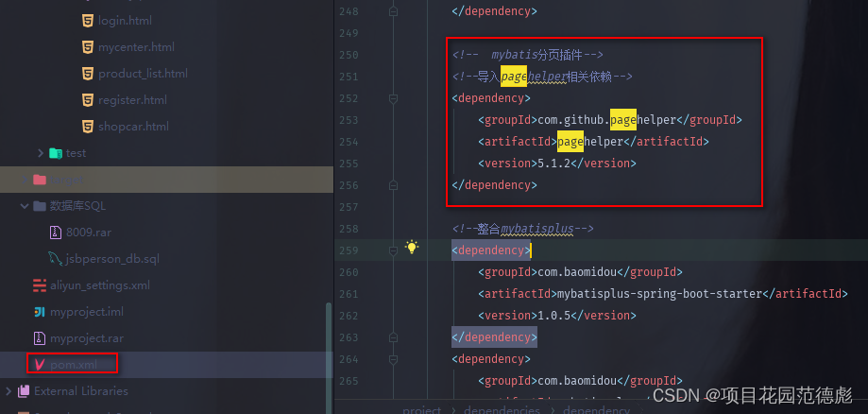Click the 数据库SQL folder icon
Image resolution: width=868 pixels, height=414 pixels.
(x=40, y=206)
